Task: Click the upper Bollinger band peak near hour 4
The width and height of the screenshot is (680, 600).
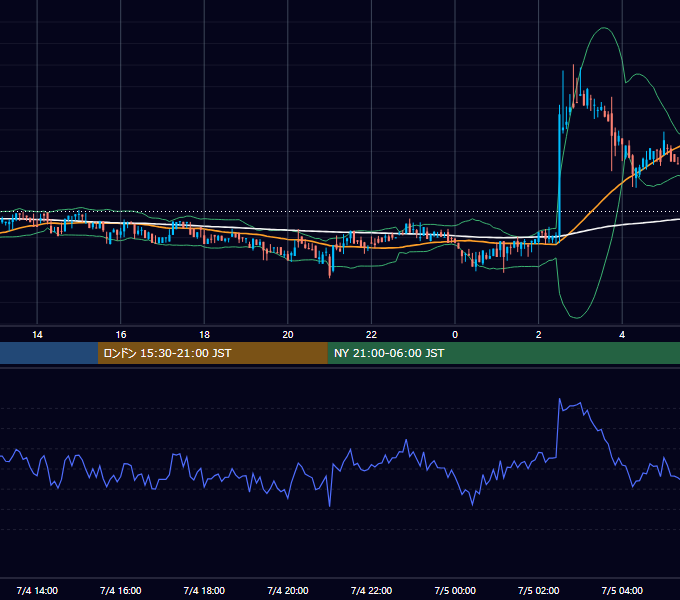Action: 603,28
